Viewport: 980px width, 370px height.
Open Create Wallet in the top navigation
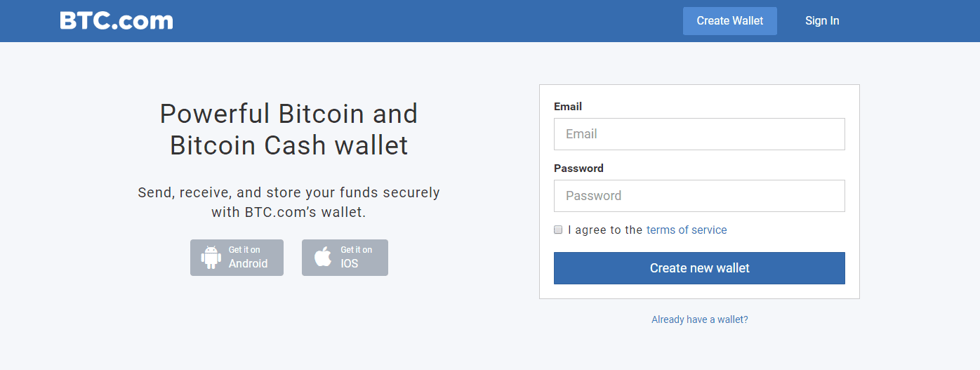point(729,21)
